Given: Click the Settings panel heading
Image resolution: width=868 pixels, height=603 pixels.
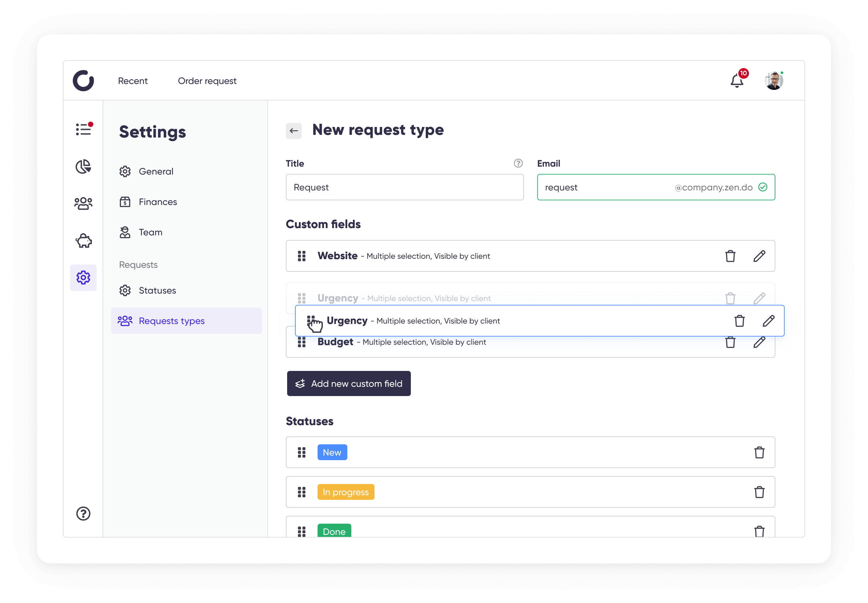Looking at the screenshot, I should 152,132.
